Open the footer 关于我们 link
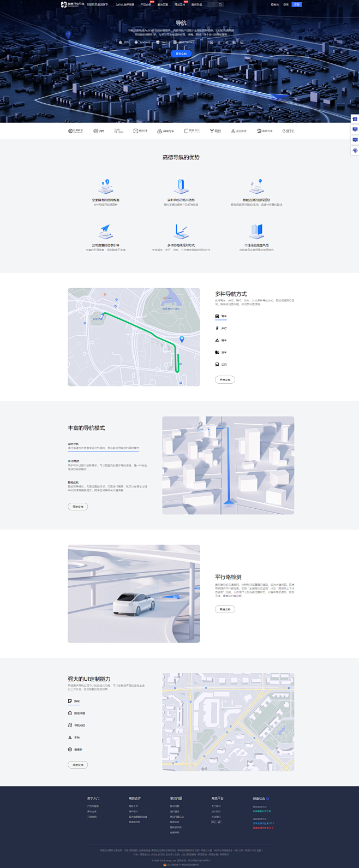Viewport: 359px width, 868px height. point(216,806)
